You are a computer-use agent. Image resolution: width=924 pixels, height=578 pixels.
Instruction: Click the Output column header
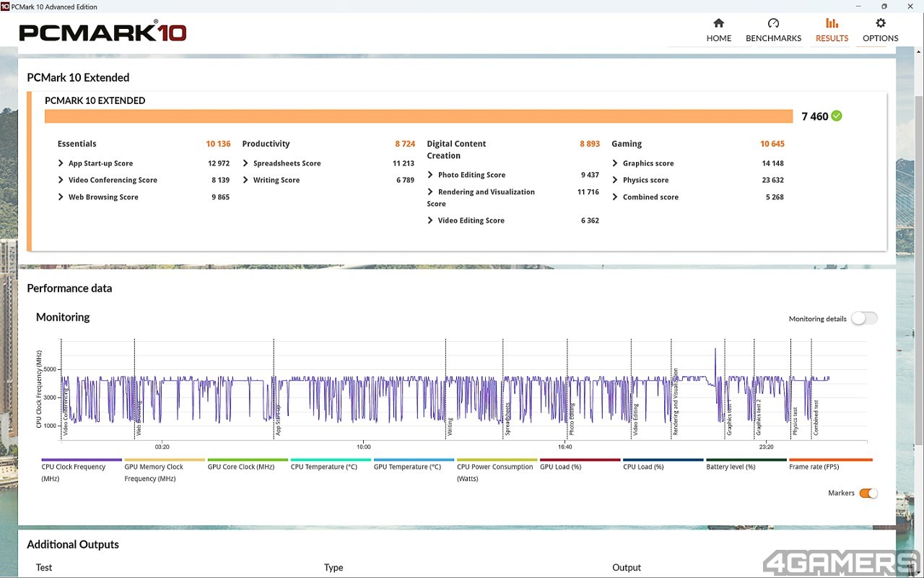[x=627, y=567]
